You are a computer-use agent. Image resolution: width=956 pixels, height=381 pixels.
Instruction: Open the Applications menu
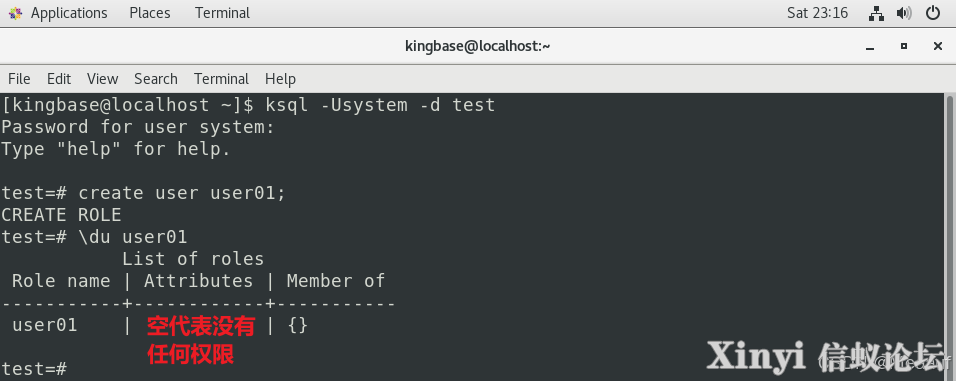[69, 13]
